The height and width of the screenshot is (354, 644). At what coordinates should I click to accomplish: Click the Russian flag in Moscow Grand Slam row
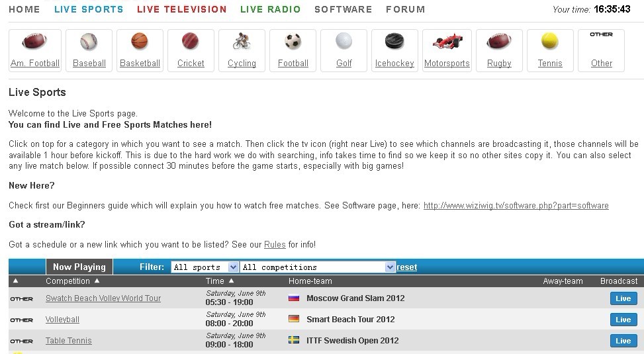(x=294, y=298)
